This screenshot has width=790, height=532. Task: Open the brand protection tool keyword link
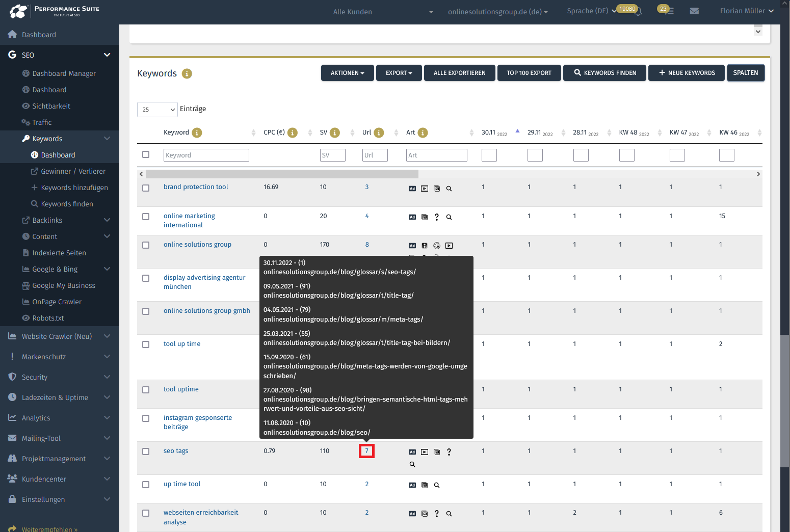(196, 187)
